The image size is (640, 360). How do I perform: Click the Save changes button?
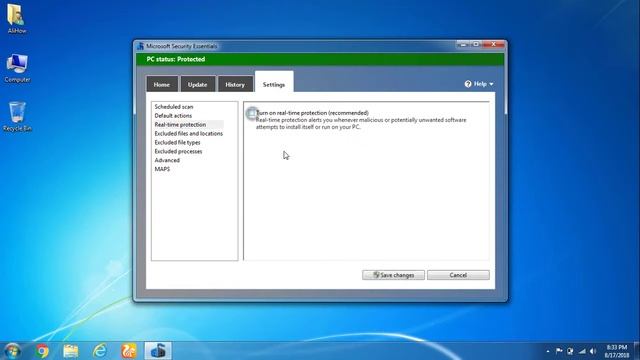[393, 275]
